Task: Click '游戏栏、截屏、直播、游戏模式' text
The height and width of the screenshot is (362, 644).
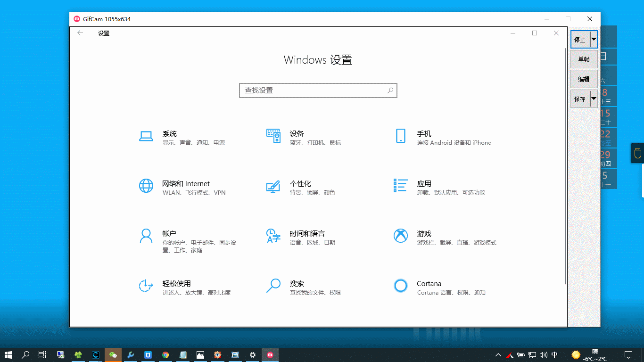Action: tap(457, 243)
